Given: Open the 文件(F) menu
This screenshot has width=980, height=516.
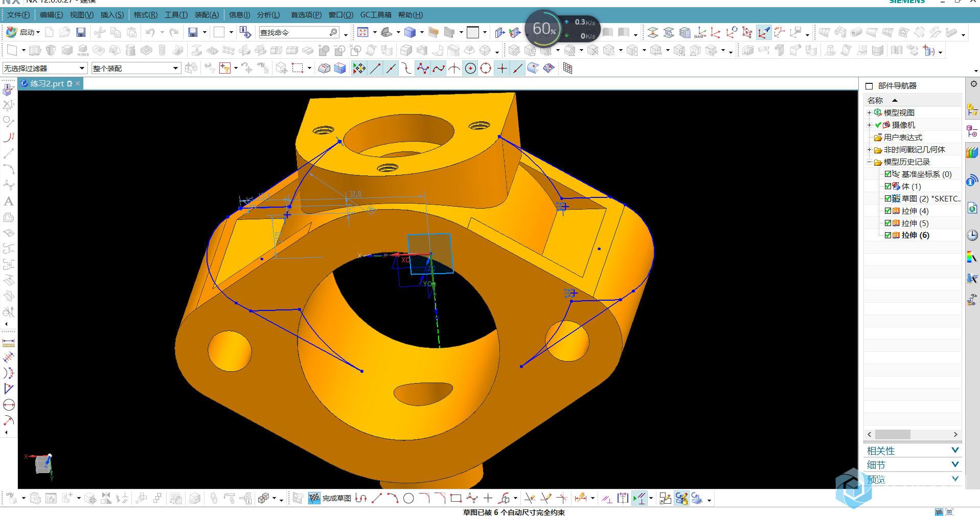Looking at the screenshot, I should [x=18, y=15].
